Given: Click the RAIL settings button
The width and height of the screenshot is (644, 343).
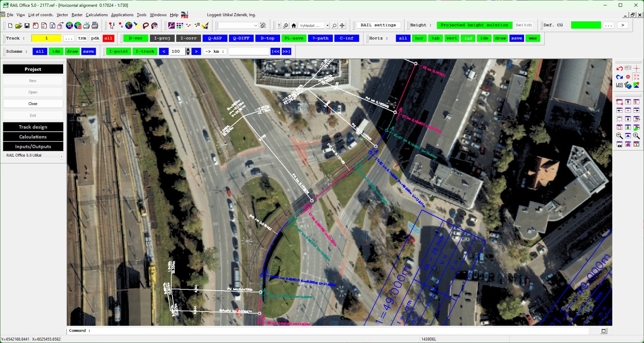Looking at the screenshot, I should [378, 25].
